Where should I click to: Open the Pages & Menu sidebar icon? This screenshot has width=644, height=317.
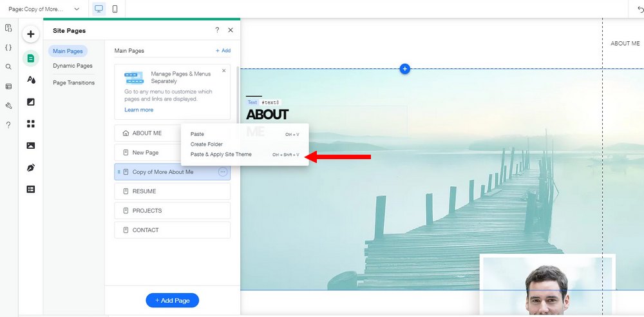31,59
